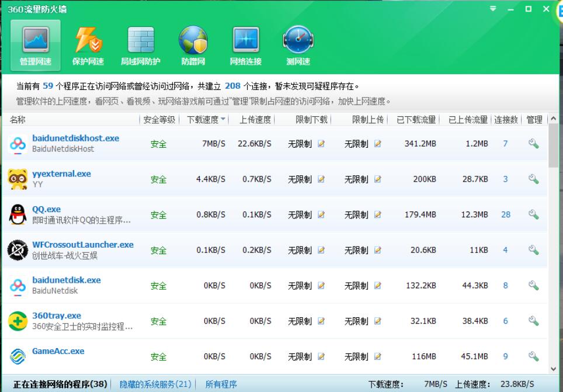
Task: Select the 管理网速 monitor icon
Action: [36, 39]
